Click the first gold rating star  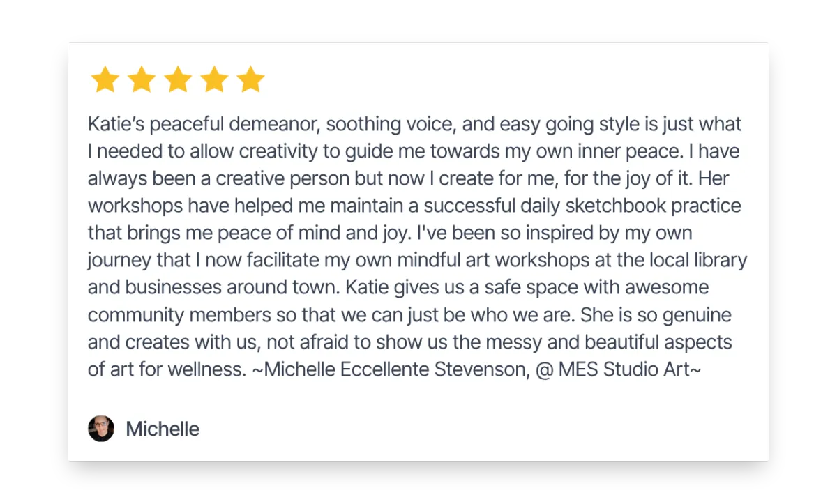(105, 79)
